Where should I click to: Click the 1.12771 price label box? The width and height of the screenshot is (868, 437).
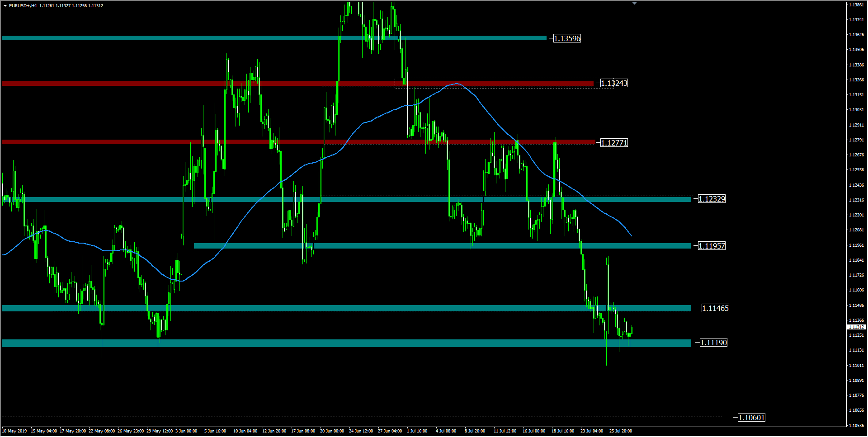click(x=614, y=143)
